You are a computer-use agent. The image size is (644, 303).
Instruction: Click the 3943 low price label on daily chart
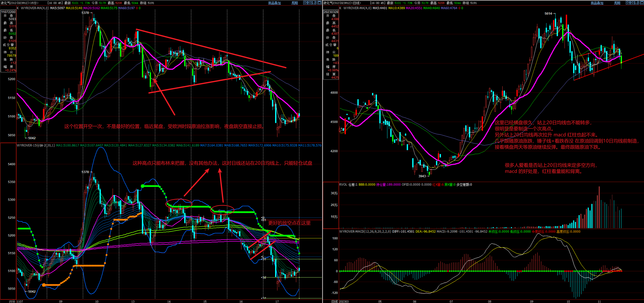pyautogui.click(x=422, y=176)
